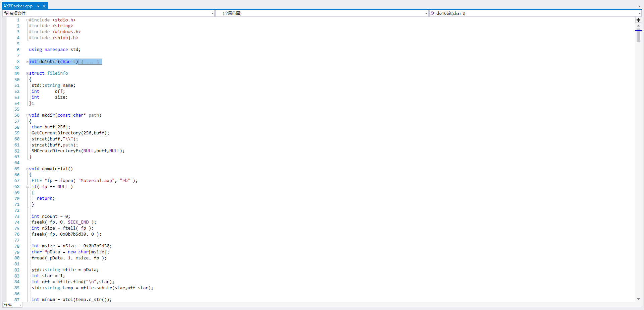644x310 pixels.
Task: Open the 杂项文件 project dropdown
Action: (212, 13)
